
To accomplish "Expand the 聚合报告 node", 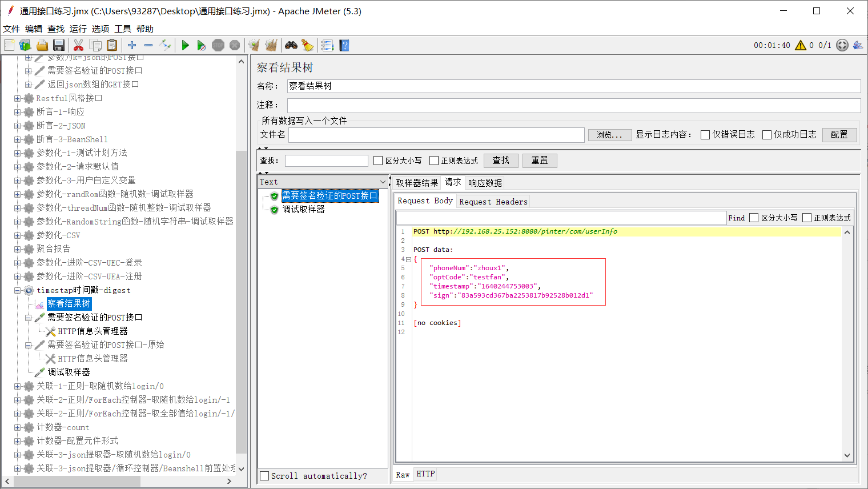I will point(18,249).
